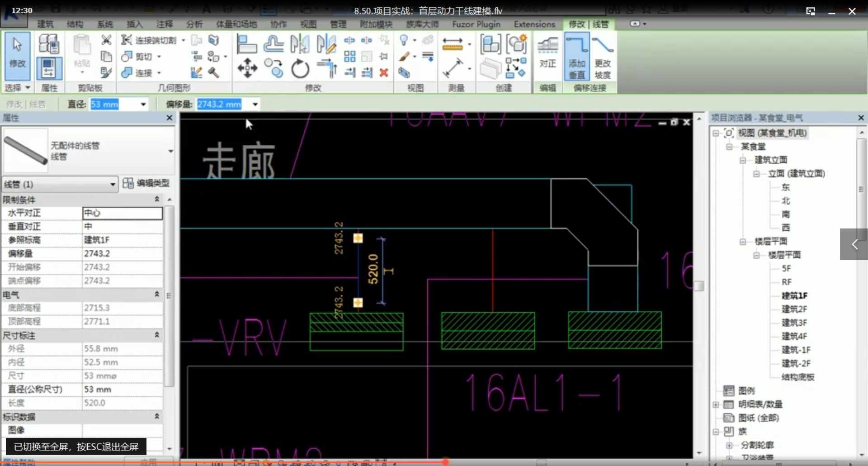This screenshot has width=868, height=466.
Task: Click the 更改坡度 change slope tool
Action: pyautogui.click(x=602, y=57)
